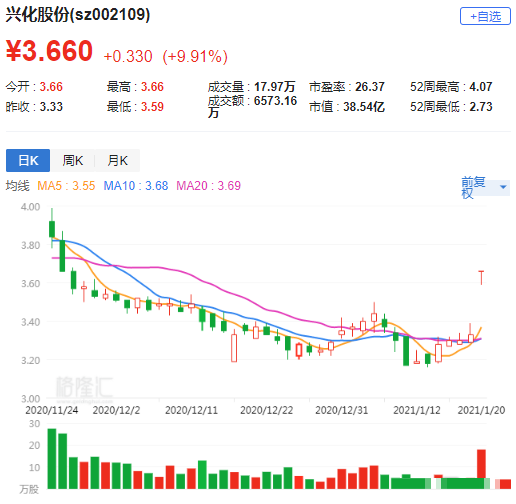Click the volume axis label 30
Viewport: 516px width, 504px height.
tap(34, 424)
